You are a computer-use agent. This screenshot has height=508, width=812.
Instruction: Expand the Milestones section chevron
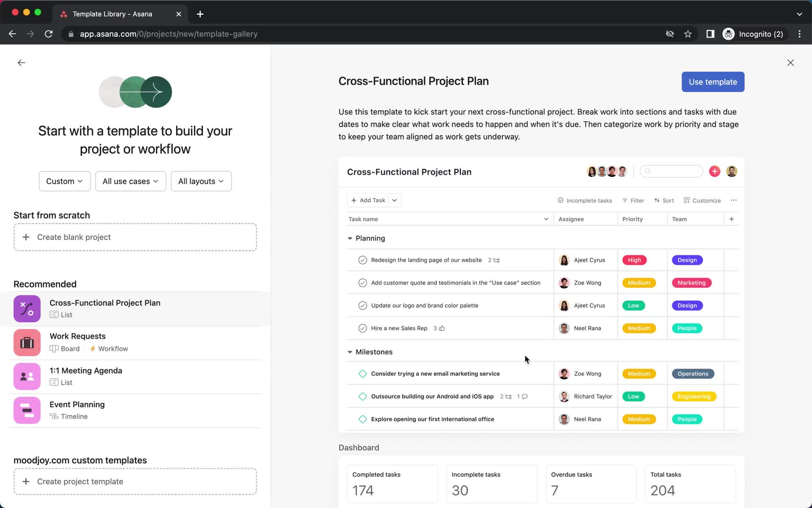tap(350, 352)
